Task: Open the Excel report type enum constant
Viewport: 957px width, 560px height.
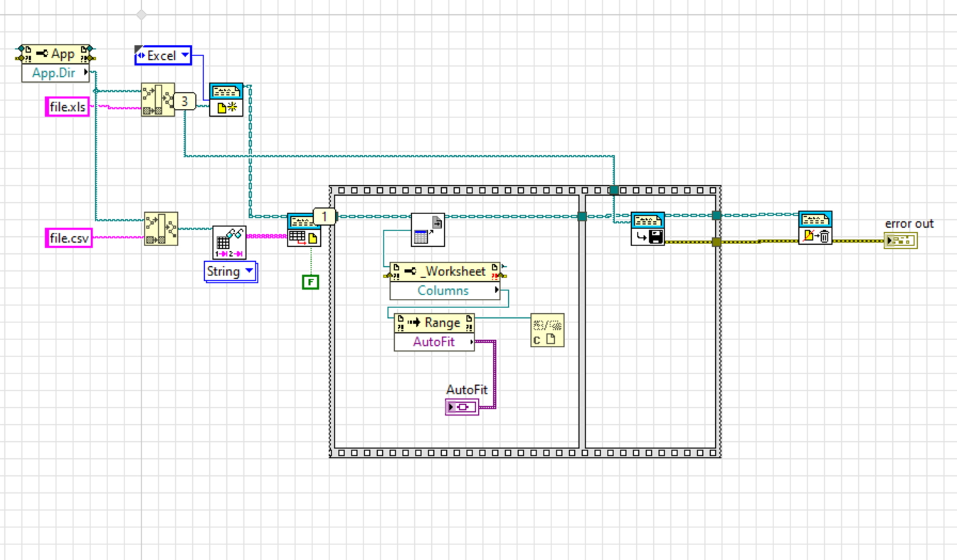Action: pos(164,55)
